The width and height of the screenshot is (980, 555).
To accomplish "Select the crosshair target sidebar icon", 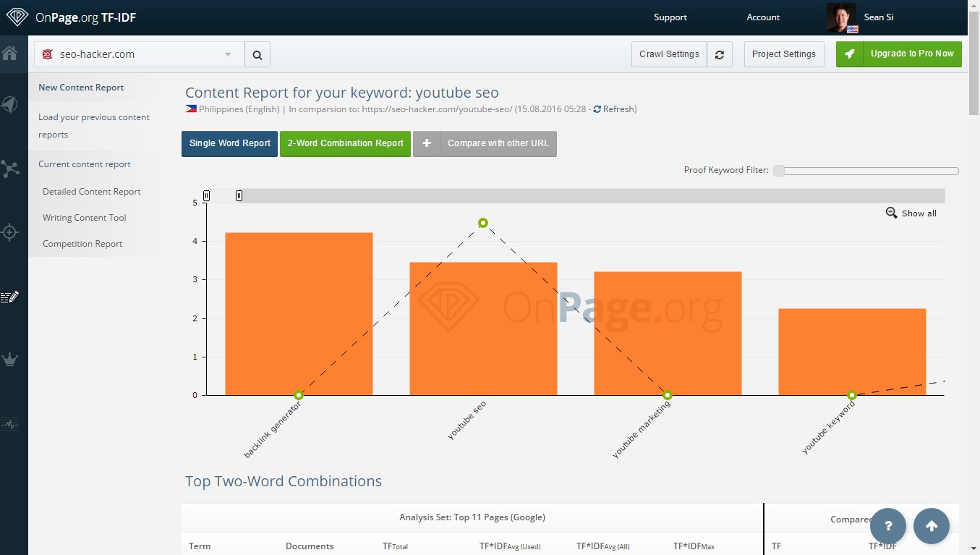I will tap(10, 232).
